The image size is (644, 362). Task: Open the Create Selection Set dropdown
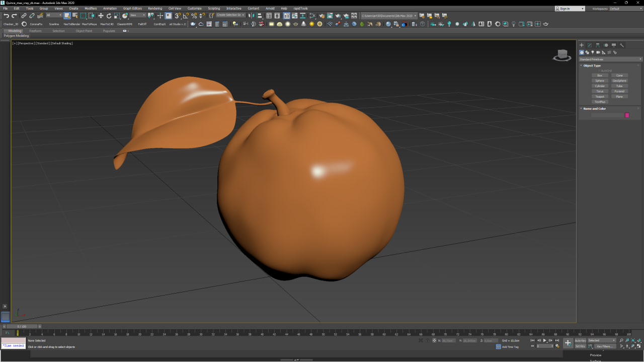coord(230,15)
